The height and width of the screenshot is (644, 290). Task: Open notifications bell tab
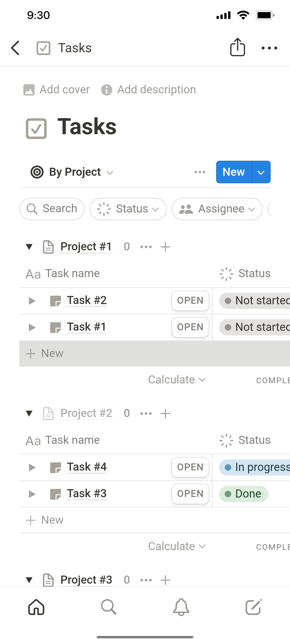[181, 607]
